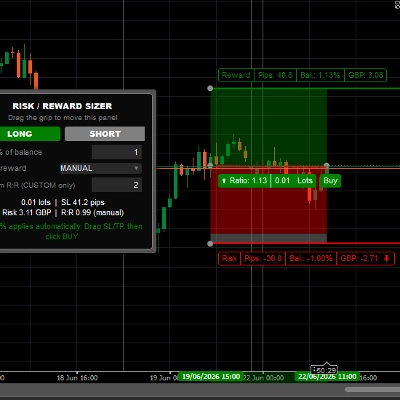This screenshot has width=400, height=400.
Task: Click the horizontal chart scrollbar thumb
Action: 372,389
